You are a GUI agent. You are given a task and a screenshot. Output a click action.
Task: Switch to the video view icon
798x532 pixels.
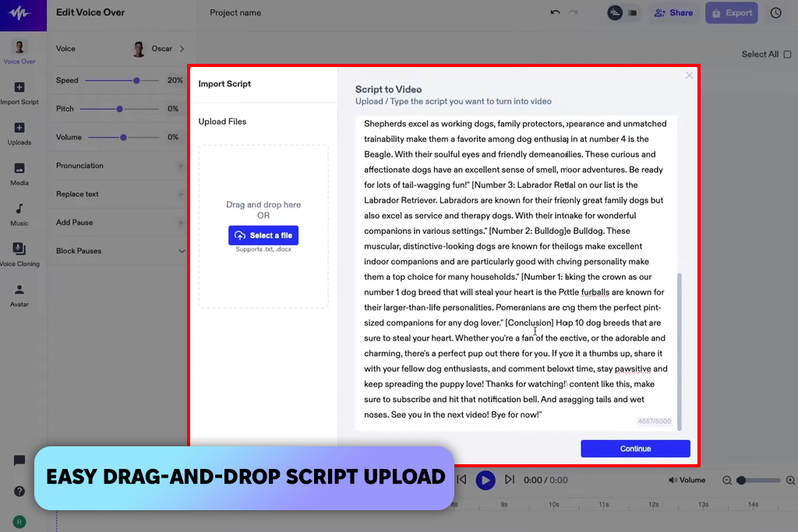pos(633,12)
